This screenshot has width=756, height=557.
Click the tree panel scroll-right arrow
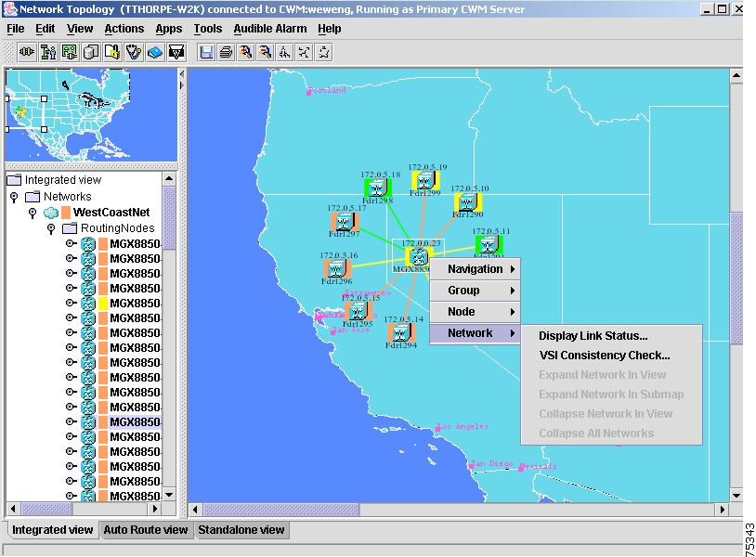[x=155, y=509]
